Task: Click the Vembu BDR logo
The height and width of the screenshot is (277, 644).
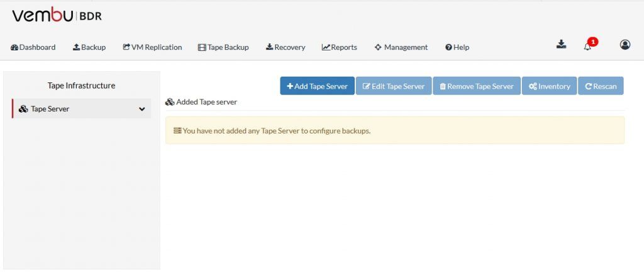Action: point(57,16)
